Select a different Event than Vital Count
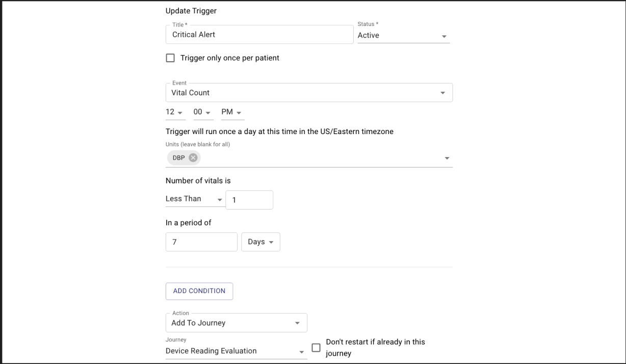The image size is (626, 364). click(306, 92)
